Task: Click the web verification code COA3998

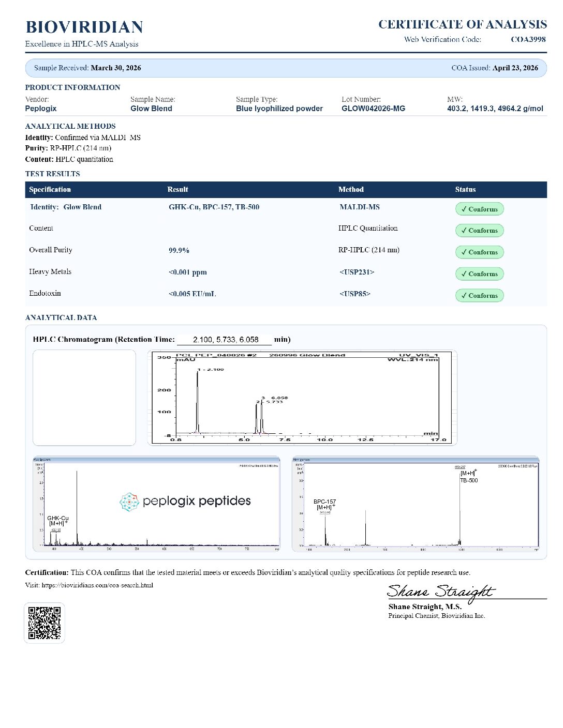Action: click(x=528, y=39)
